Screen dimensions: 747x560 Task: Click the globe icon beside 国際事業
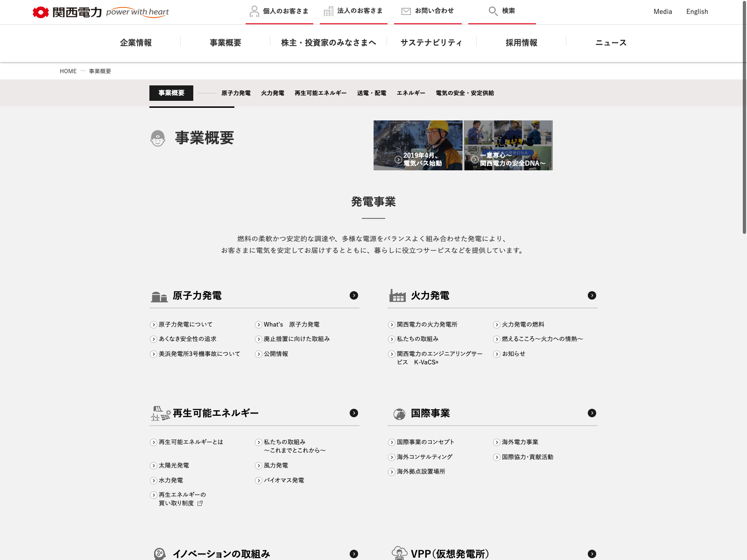[399, 414]
